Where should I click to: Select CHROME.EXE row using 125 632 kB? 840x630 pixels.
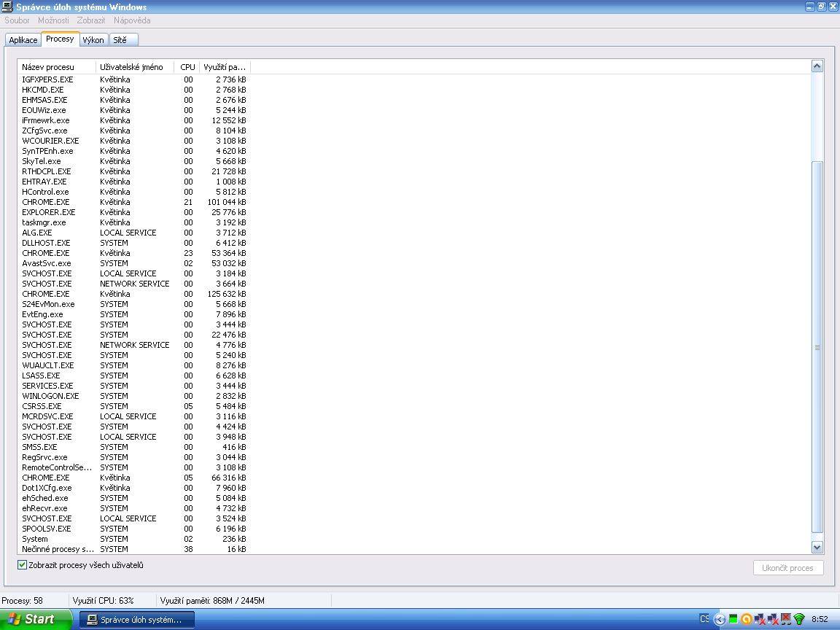click(134, 294)
